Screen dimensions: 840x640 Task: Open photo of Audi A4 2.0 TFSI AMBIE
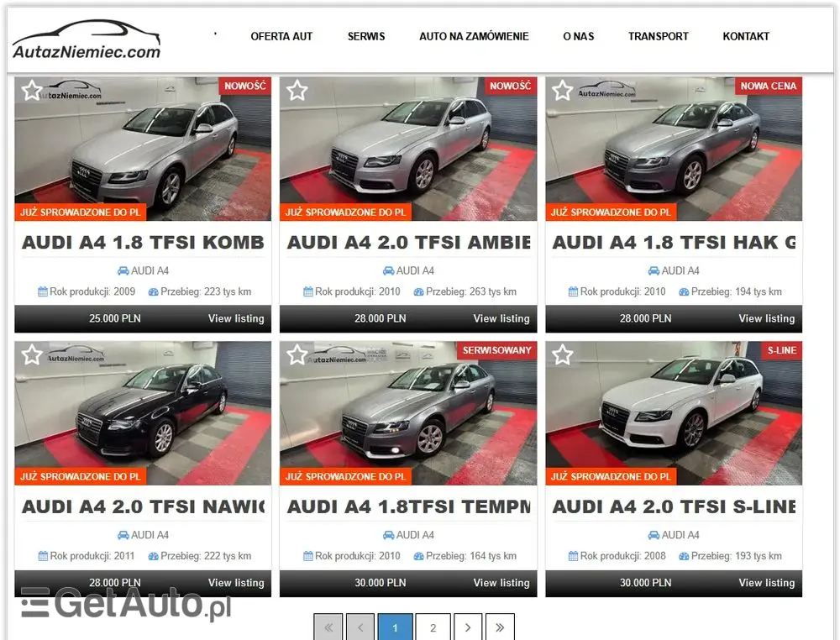(x=408, y=149)
